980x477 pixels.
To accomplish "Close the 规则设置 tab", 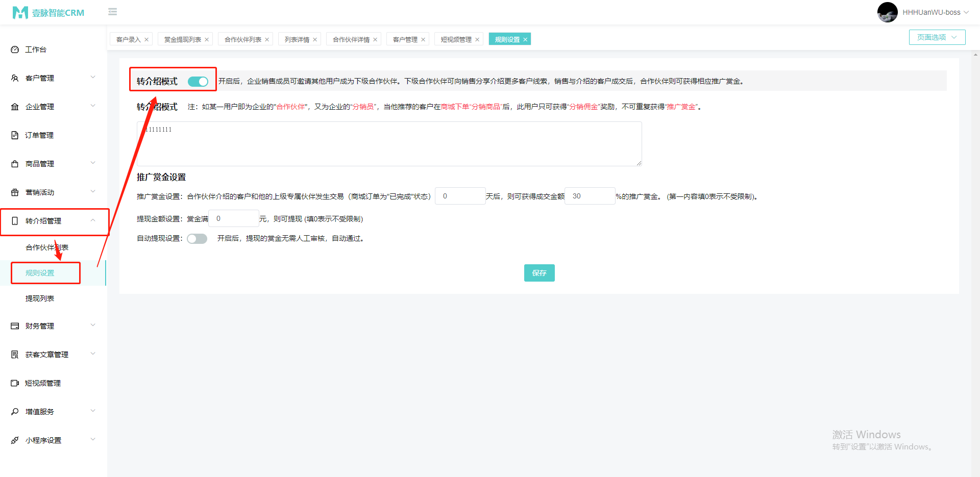I will click(525, 39).
